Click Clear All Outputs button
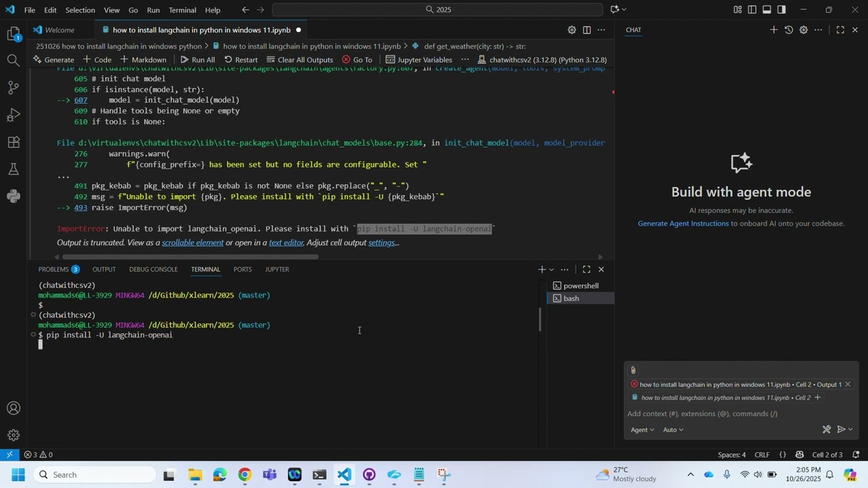 [x=300, y=60]
